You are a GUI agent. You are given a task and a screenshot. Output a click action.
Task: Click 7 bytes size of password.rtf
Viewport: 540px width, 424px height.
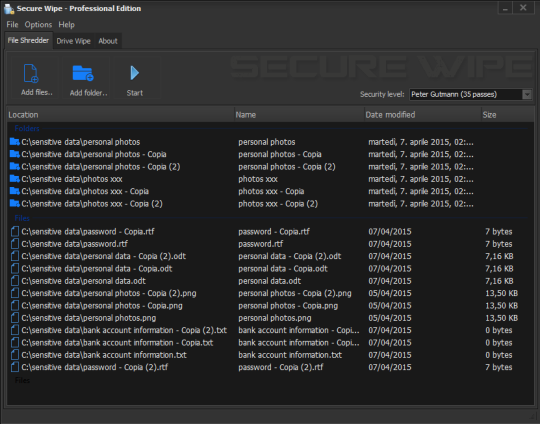click(498, 244)
